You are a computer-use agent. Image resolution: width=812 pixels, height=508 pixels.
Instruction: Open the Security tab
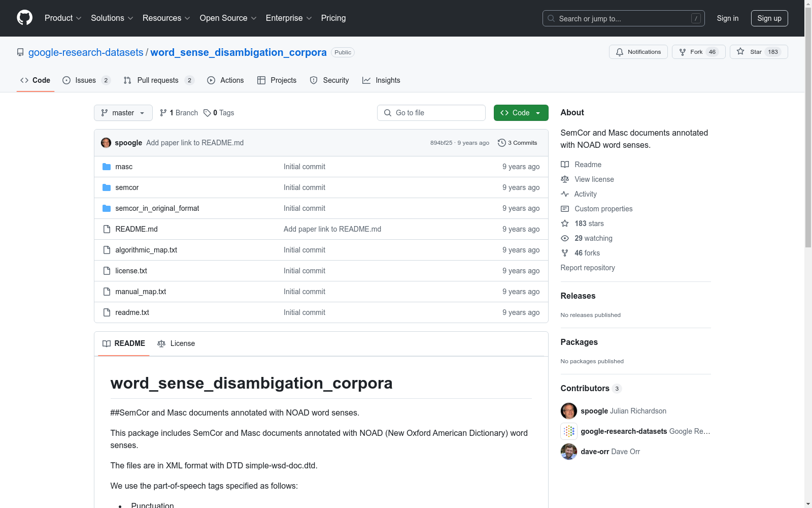(x=329, y=80)
